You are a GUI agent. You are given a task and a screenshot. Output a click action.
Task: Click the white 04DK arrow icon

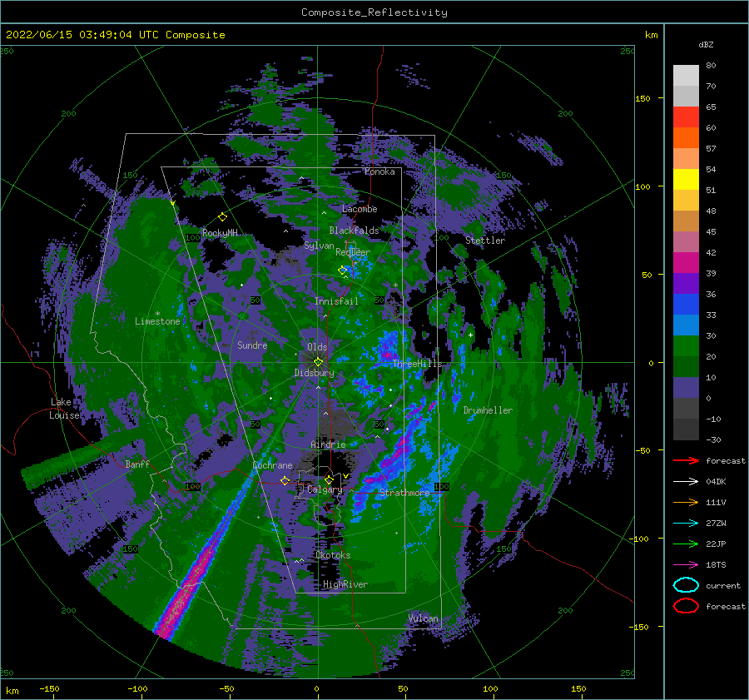pos(686,481)
